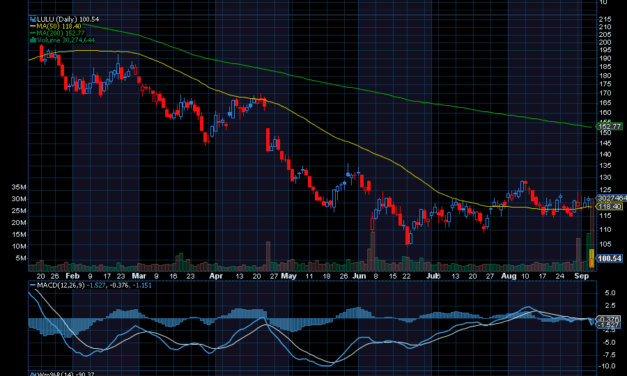The width and height of the screenshot is (627, 376).
Task: Click the 'Sep' label on the date axis
Action: click(581, 276)
